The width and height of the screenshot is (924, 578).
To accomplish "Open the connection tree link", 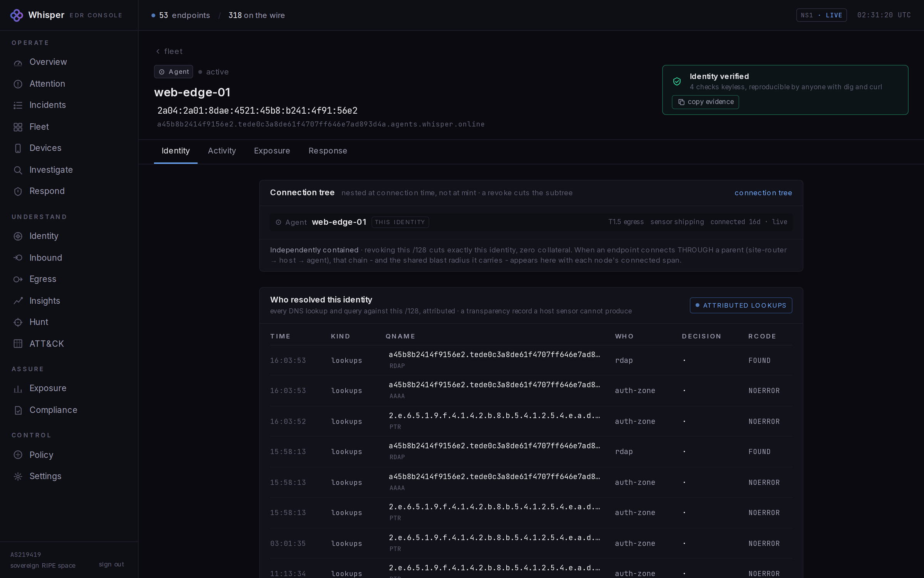I will click(x=763, y=193).
